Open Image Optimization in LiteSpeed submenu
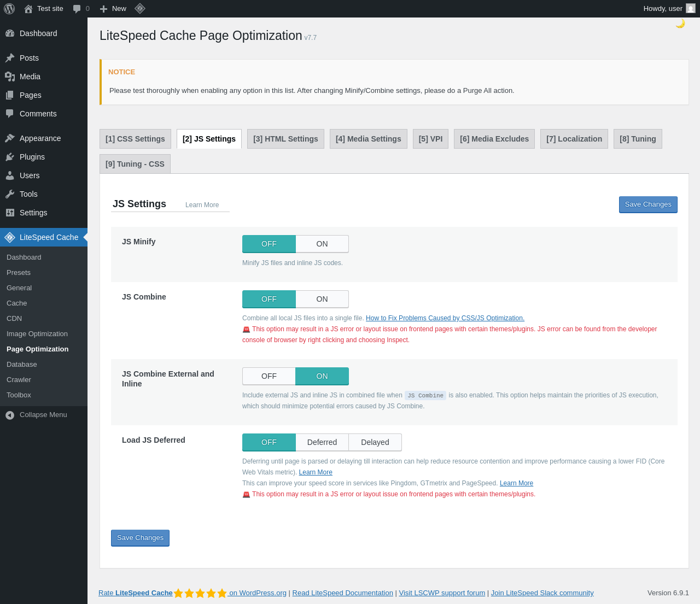The height and width of the screenshot is (604, 700). 37,334
